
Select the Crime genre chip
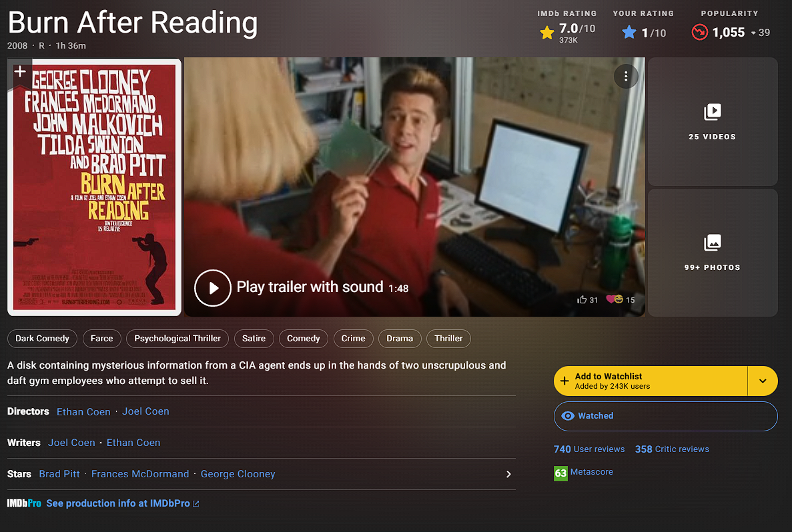click(353, 338)
